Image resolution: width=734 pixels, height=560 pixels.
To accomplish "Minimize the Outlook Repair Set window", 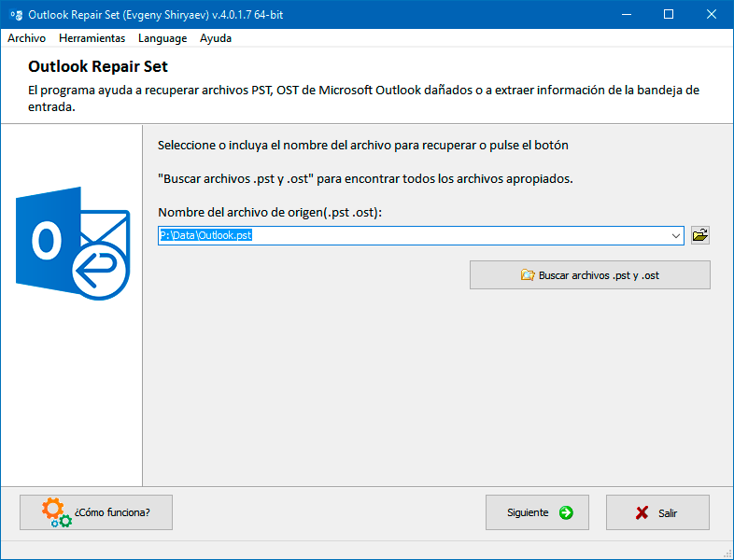I will click(x=627, y=15).
